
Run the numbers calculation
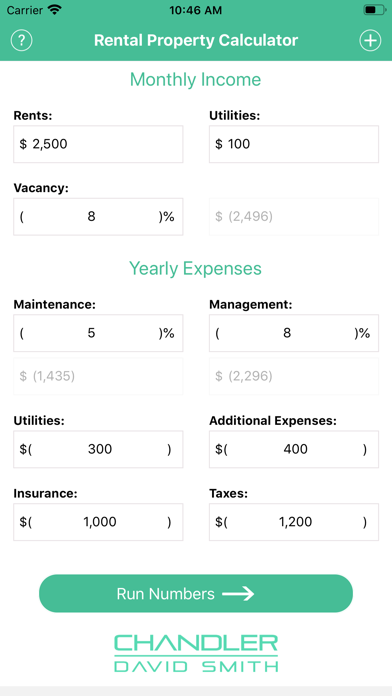click(196, 593)
